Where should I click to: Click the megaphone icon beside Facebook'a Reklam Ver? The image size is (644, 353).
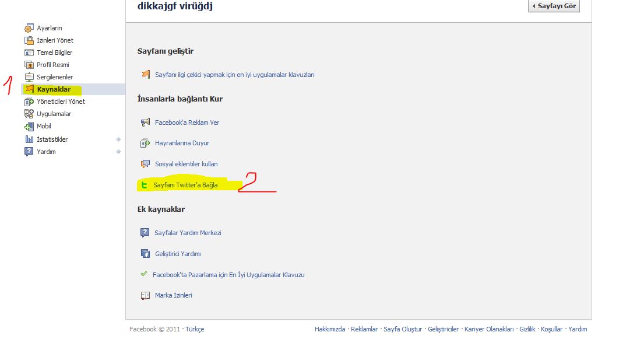145,122
